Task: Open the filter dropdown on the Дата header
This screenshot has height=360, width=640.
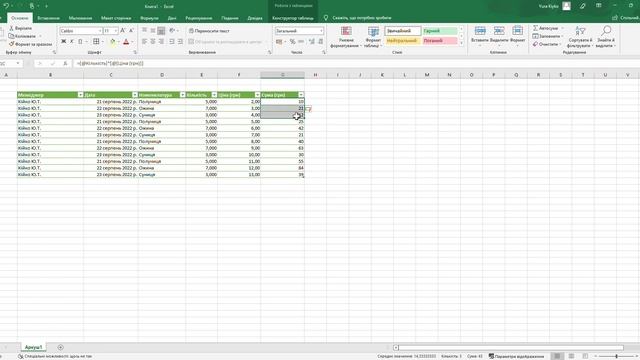Action: tap(135, 95)
